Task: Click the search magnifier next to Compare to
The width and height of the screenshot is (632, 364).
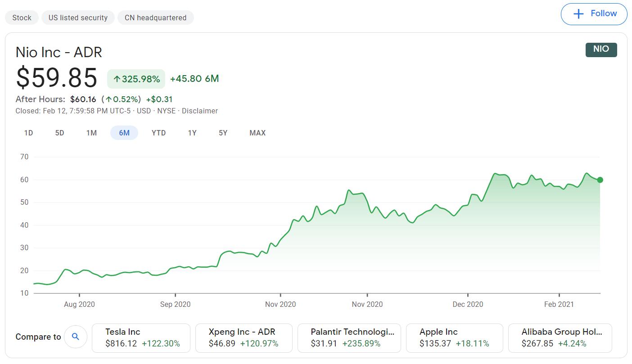Action: (x=76, y=336)
